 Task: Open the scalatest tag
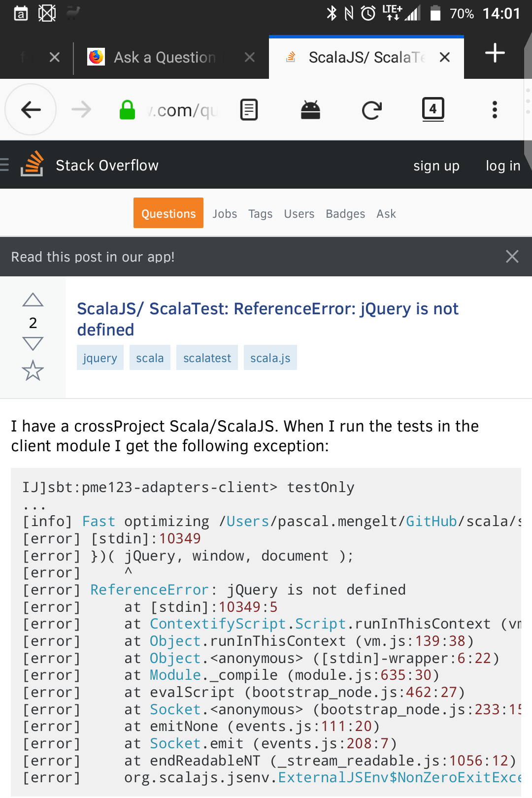[207, 358]
